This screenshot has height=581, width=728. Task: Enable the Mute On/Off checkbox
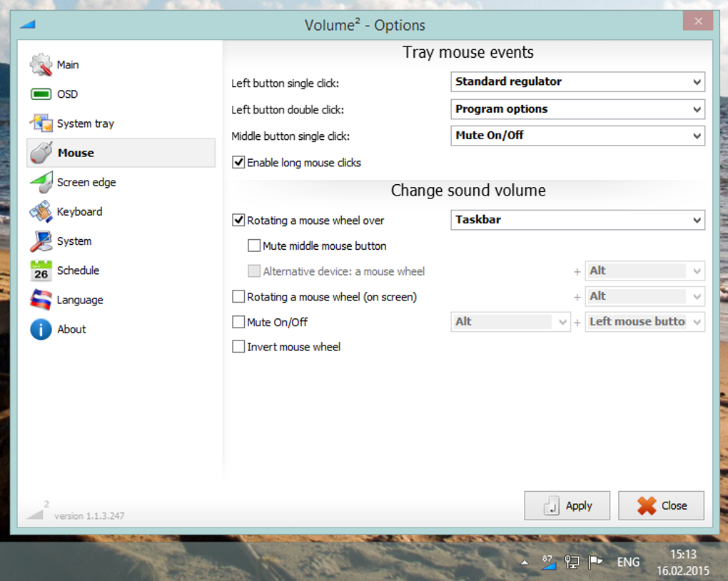[x=238, y=322]
